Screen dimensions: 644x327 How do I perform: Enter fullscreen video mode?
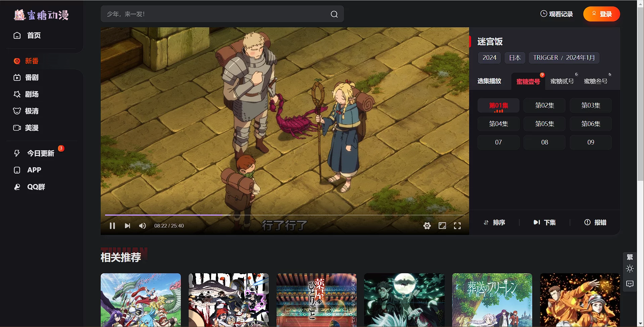pyautogui.click(x=457, y=226)
